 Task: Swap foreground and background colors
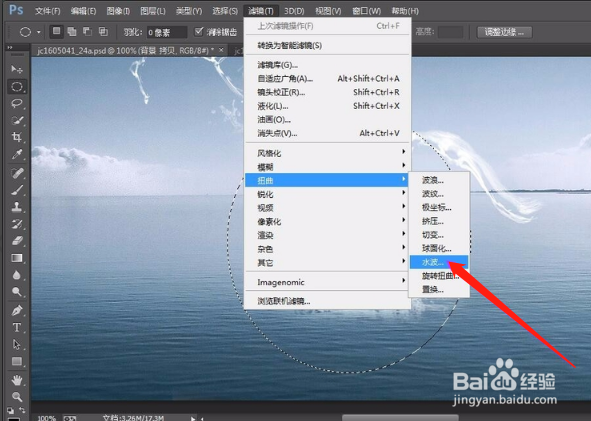(x=23, y=410)
